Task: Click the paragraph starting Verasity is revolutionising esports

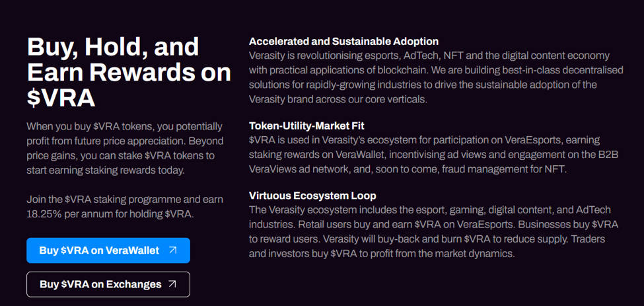Action: coord(436,77)
